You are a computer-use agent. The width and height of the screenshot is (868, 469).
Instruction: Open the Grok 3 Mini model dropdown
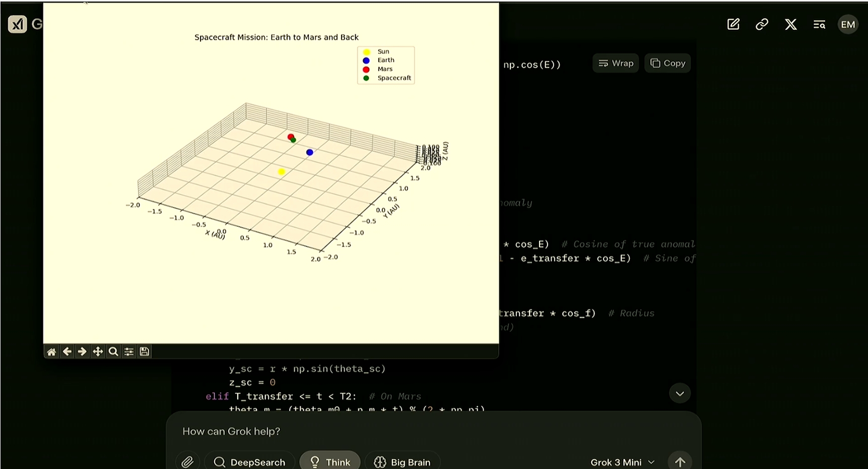tap(622, 462)
